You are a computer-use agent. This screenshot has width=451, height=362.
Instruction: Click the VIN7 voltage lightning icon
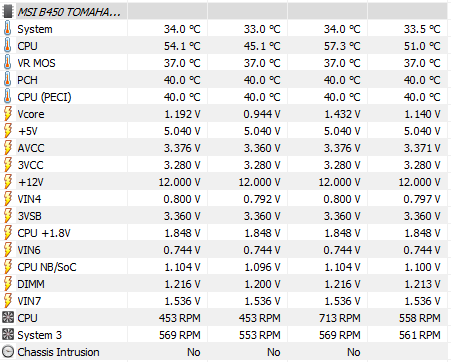coord(8,301)
